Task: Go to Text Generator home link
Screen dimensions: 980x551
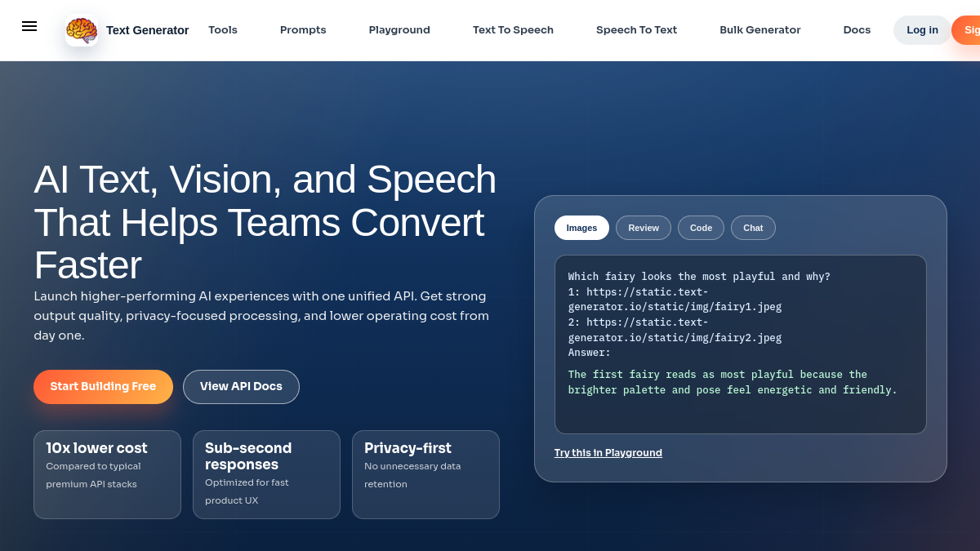Action: (x=147, y=30)
